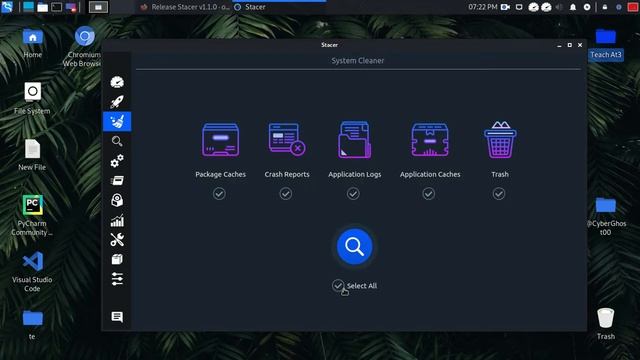
Task: Open the Processes icon in Stacer sidebar
Action: pos(117,180)
